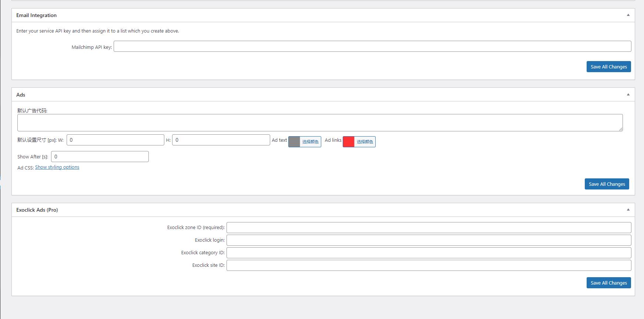Click the 'Exoclick login:' label

click(x=210, y=240)
